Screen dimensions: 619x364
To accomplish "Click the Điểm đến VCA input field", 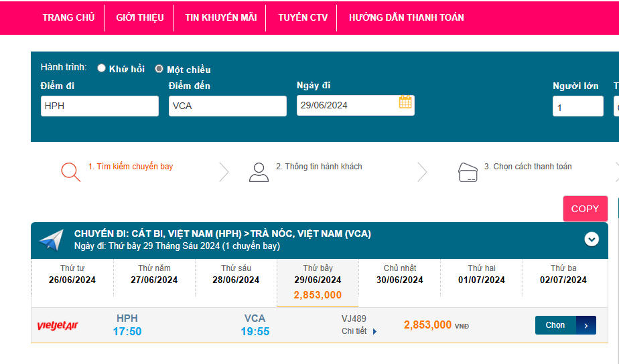I will (228, 106).
